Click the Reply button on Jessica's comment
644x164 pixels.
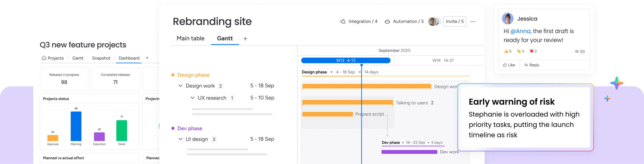pos(532,65)
